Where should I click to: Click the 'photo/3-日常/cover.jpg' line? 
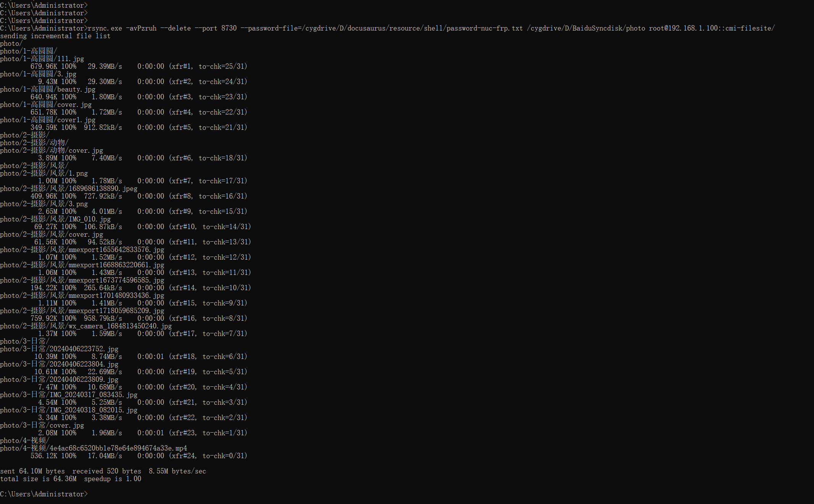point(42,425)
